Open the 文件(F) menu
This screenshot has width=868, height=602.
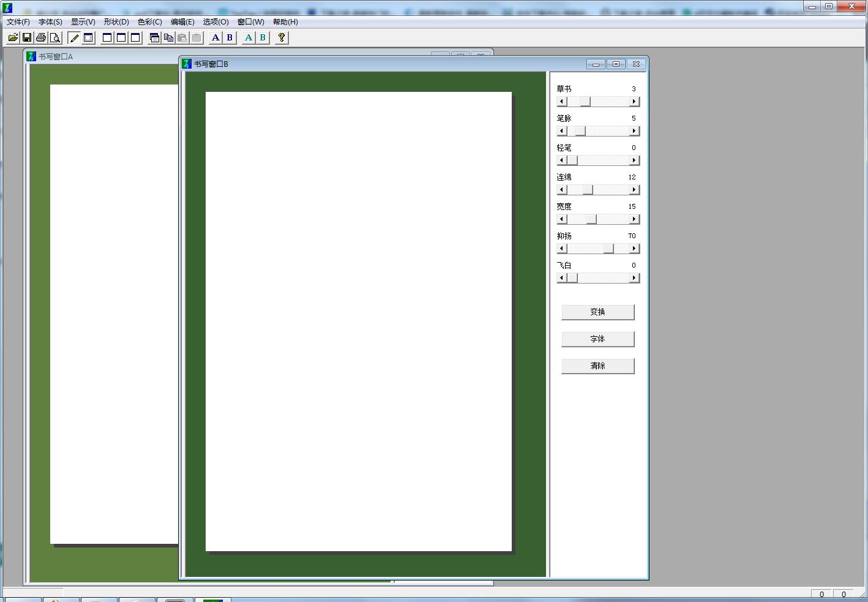(18, 22)
